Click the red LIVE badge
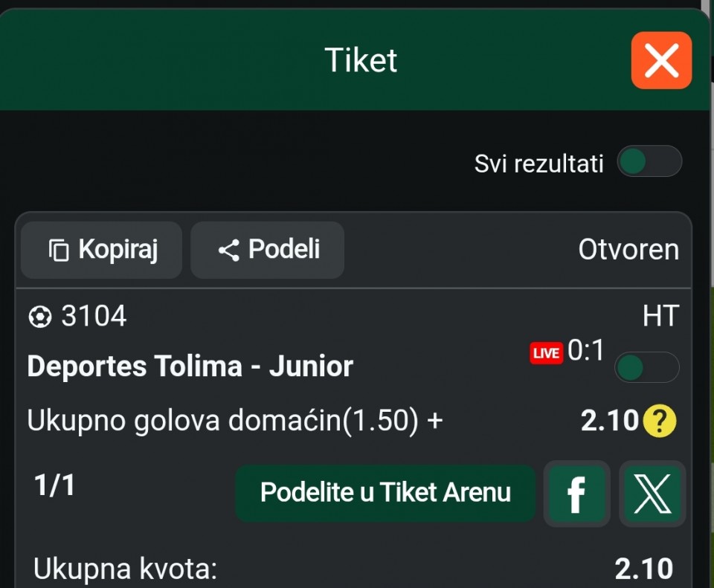 tap(546, 353)
